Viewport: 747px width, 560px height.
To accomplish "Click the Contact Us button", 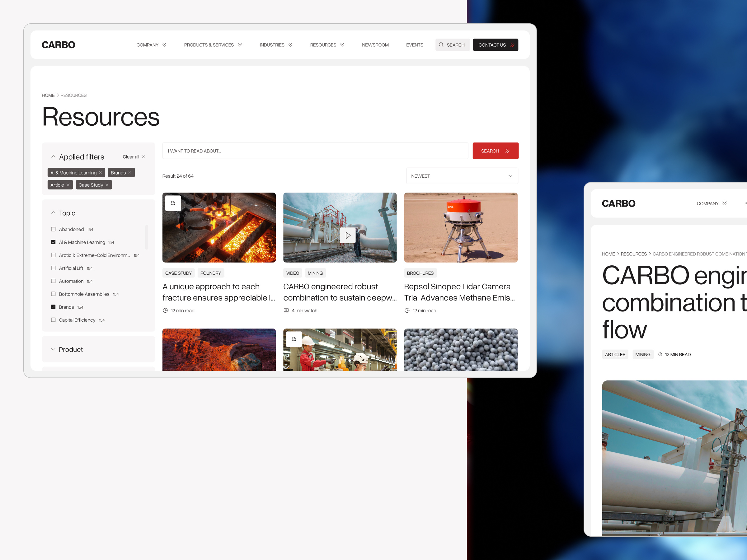I will pos(496,45).
